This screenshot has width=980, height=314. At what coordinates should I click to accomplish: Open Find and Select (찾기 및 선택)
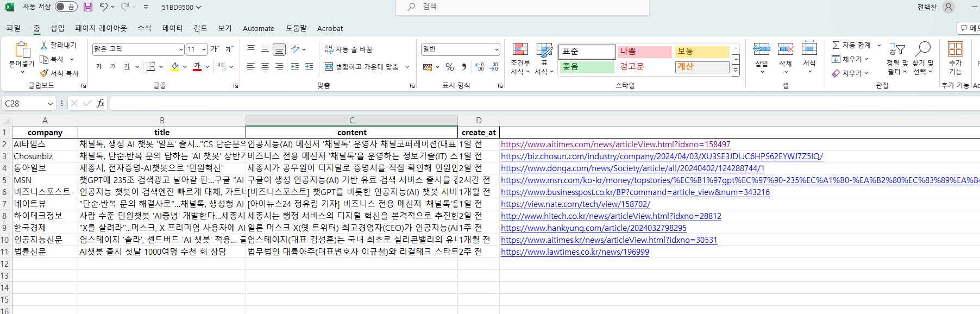pos(922,59)
